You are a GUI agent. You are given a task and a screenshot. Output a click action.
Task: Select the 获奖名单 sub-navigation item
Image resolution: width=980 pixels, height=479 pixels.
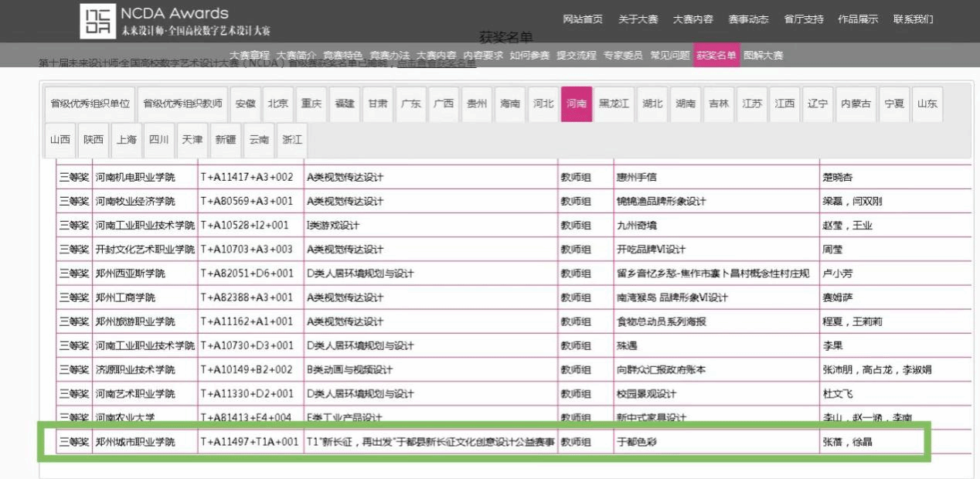click(716, 56)
